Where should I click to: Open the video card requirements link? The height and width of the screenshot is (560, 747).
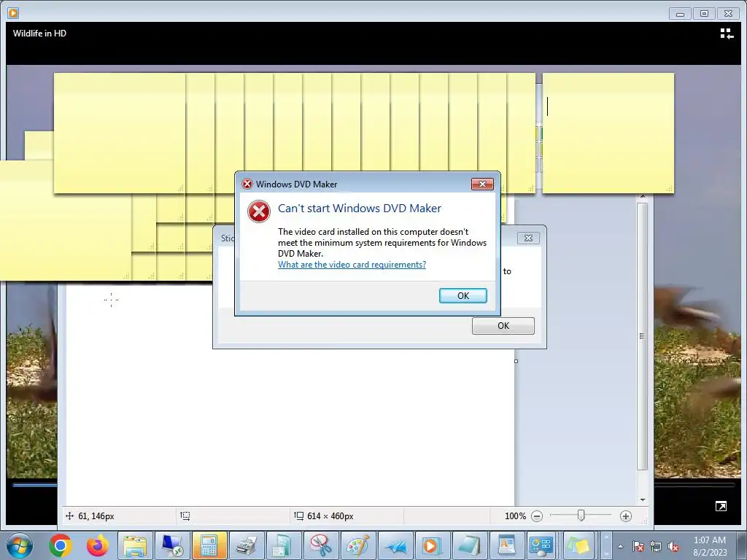click(352, 265)
